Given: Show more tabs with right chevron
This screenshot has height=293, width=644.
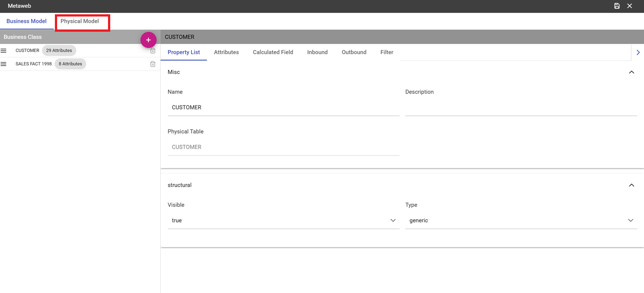Looking at the screenshot, I should coord(638,52).
